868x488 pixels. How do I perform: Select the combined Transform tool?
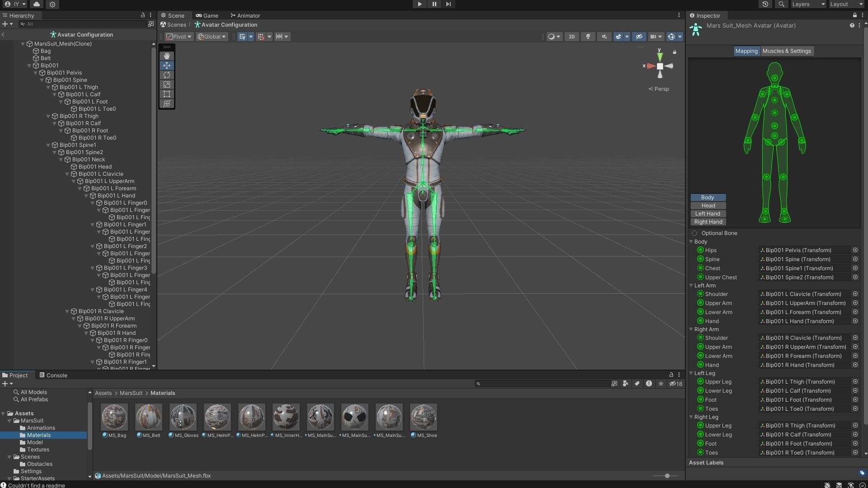tap(167, 103)
